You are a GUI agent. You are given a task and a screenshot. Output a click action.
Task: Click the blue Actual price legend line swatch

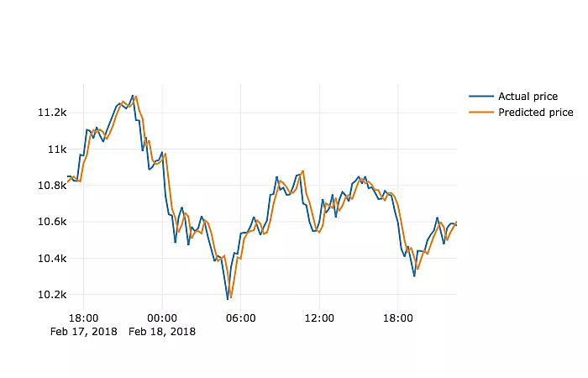point(481,97)
